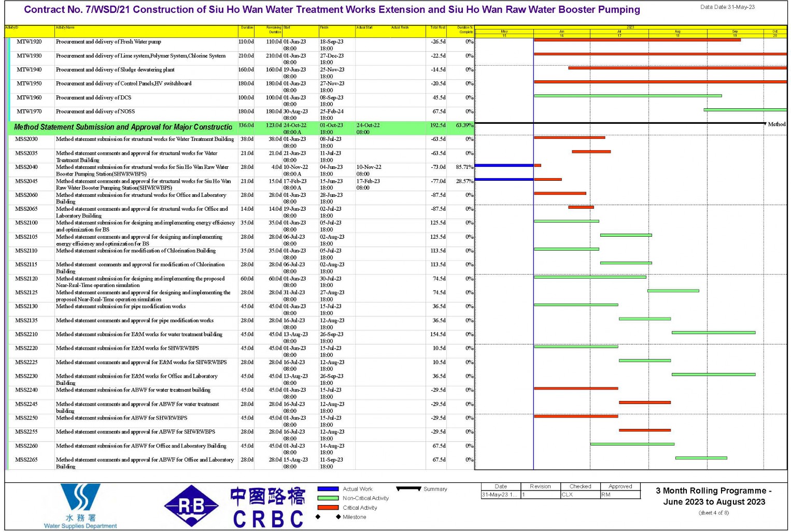Click 'Method statement submission for ABWF for SHWRWBPS'
Image resolution: width=791 pixels, height=532 pixels.
[122, 418]
